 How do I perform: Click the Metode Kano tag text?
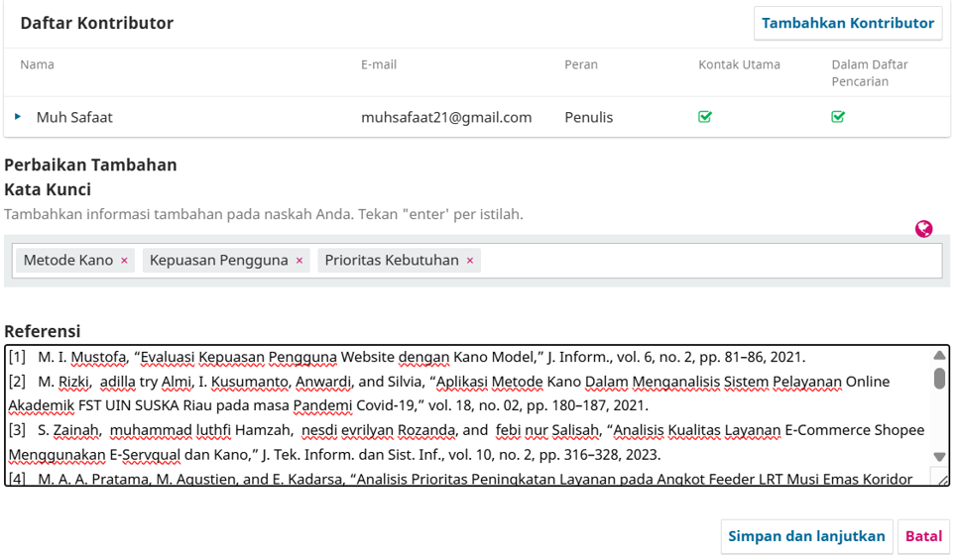pyautogui.click(x=67, y=260)
